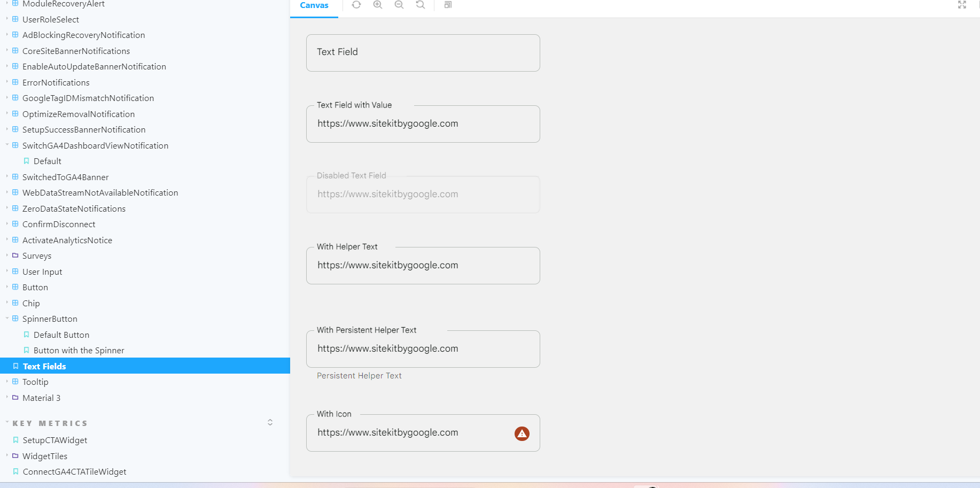The image size is (980, 488).
Task: Enter fullscreen mode for the preview
Action: point(962,5)
